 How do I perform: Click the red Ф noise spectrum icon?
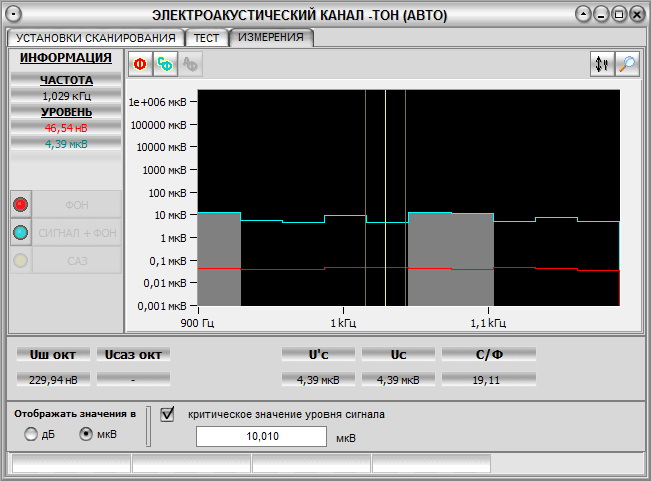click(x=140, y=63)
